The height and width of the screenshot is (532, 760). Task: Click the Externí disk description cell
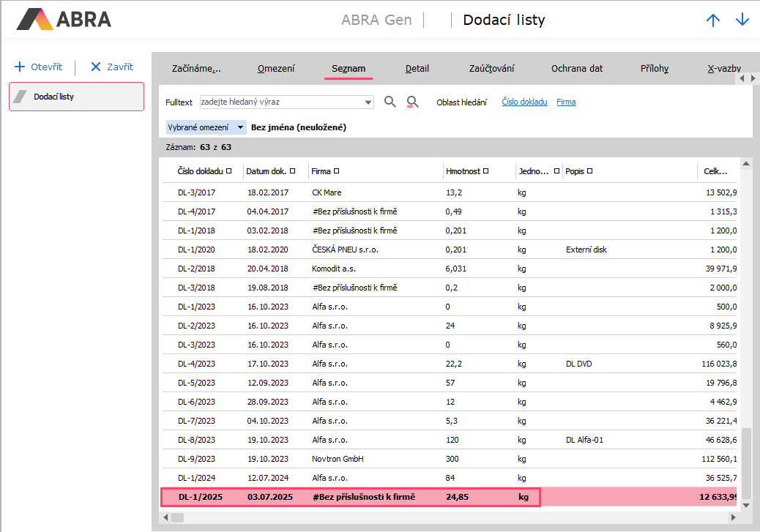click(x=586, y=250)
